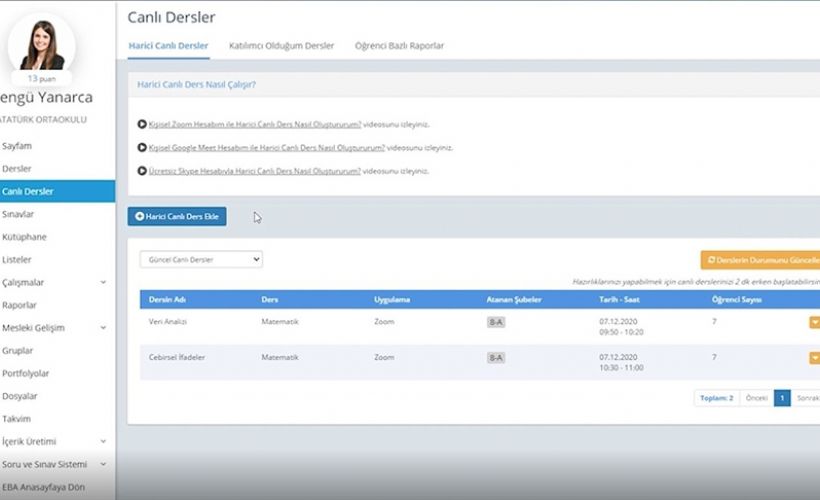
Task: Open Kişisel Zoom Hesabım video link
Action: (x=266, y=124)
